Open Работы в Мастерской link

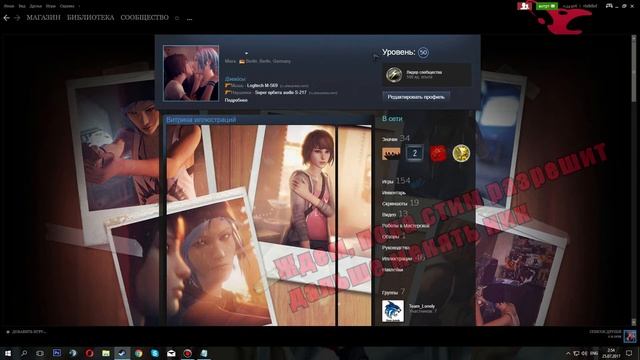click(405, 225)
